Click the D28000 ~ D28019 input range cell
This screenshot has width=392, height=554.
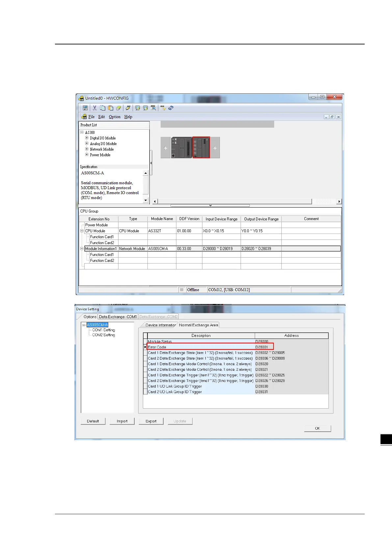tap(221, 249)
